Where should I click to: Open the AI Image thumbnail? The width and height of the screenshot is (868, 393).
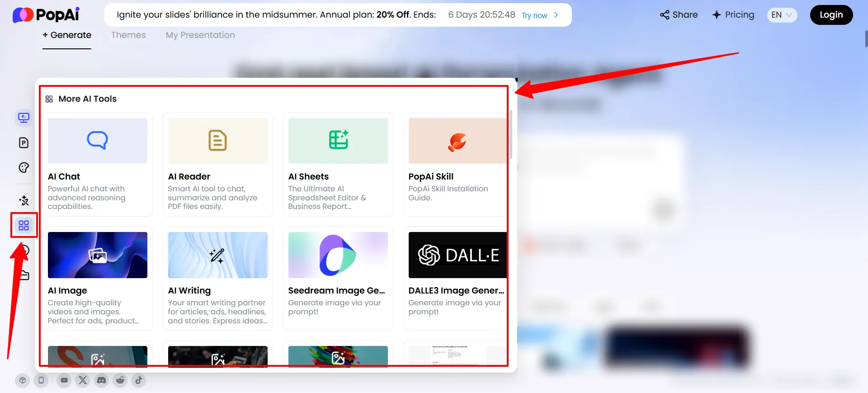98,255
